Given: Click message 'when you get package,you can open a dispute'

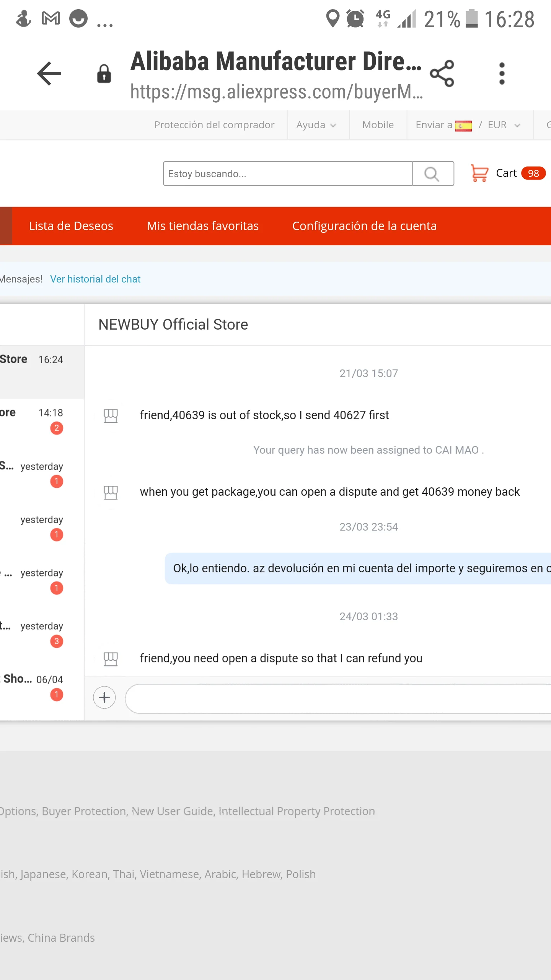Looking at the screenshot, I should [x=330, y=492].
